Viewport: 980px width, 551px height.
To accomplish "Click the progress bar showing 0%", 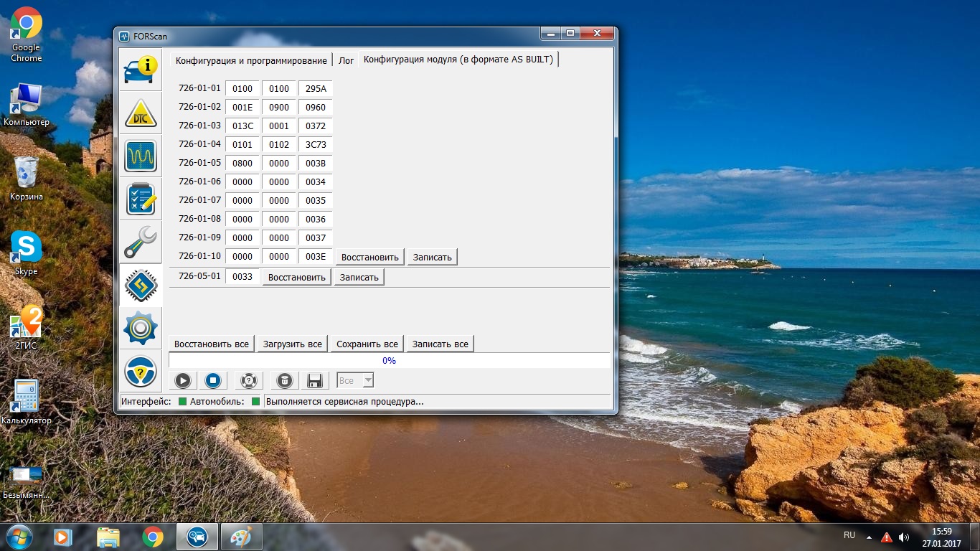I will pyautogui.click(x=389, y=361).
